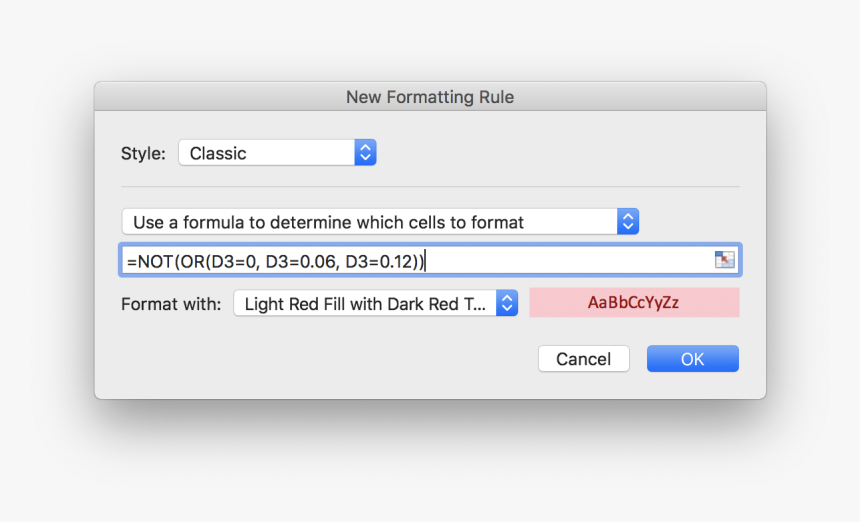Click blue arrows beside 'Use a formula' popup
The image size is (860, 522).
pyautogui.click(x=628, y=222)
